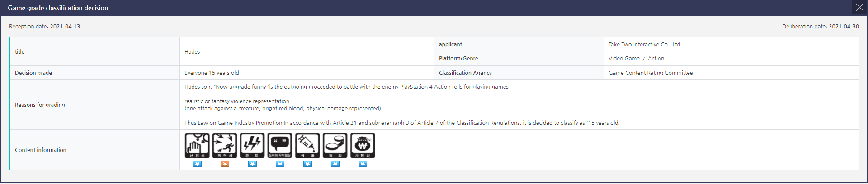Select the gambling icon with money bag

click(x=363, y=146)
